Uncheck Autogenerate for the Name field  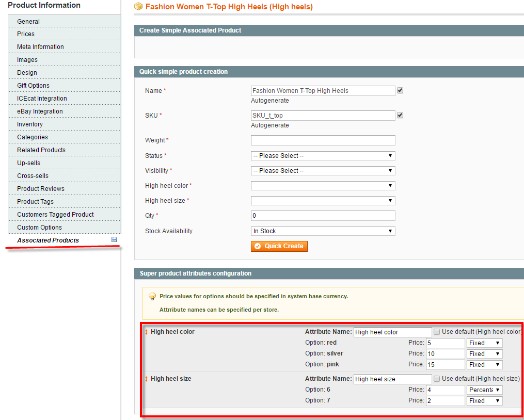(400, 90)
